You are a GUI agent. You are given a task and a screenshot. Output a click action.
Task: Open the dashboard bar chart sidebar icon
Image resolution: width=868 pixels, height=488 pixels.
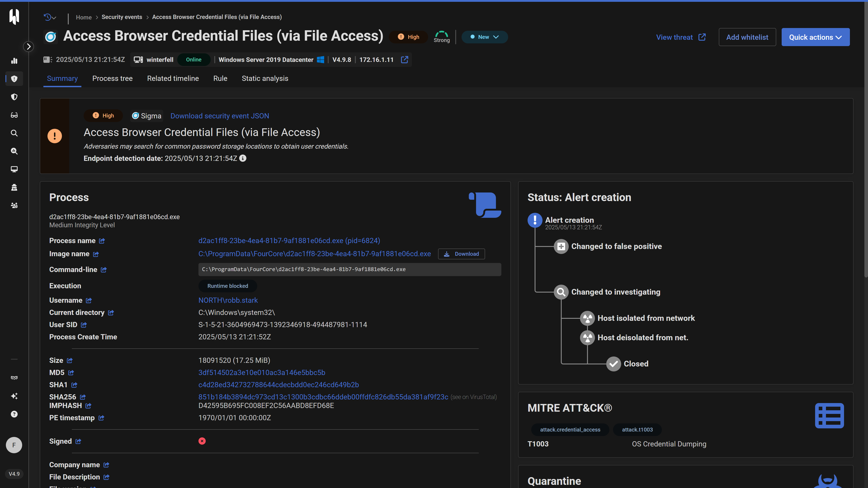pos(14,61)
